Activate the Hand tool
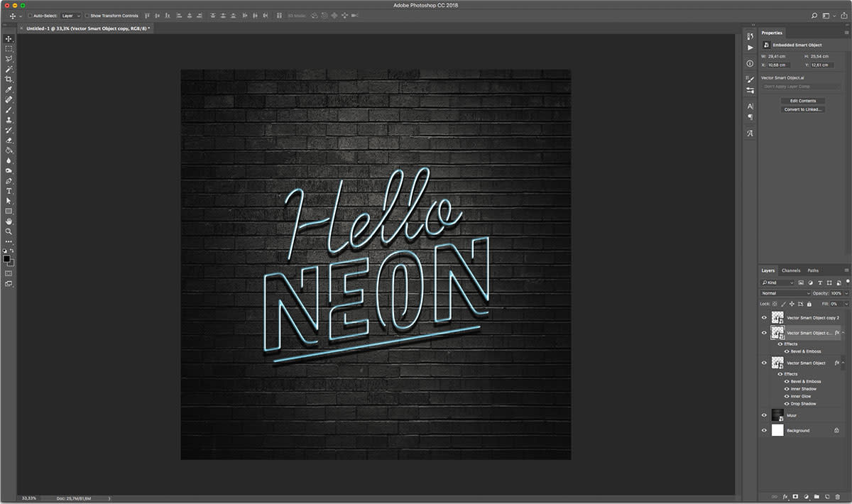 (x=9, y=221)
